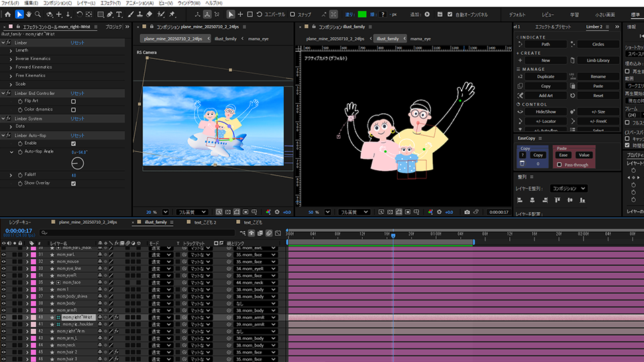Select the Zoom magnifier tool
The width and height of the screenshot is (644, 362).
click(x=38, y=14)
